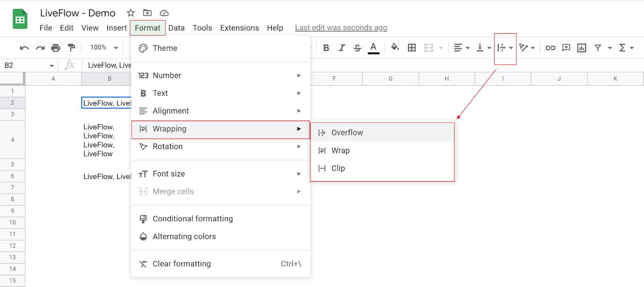Open the Extensions menu
This screenshot has height=287, width=644.
(x=239, y=28)
